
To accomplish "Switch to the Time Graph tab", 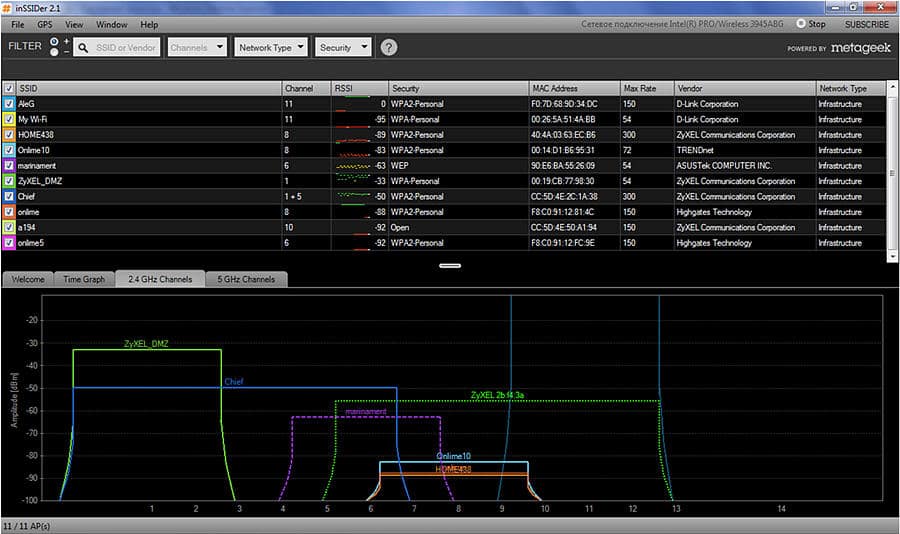I will [x=84, y=279].
